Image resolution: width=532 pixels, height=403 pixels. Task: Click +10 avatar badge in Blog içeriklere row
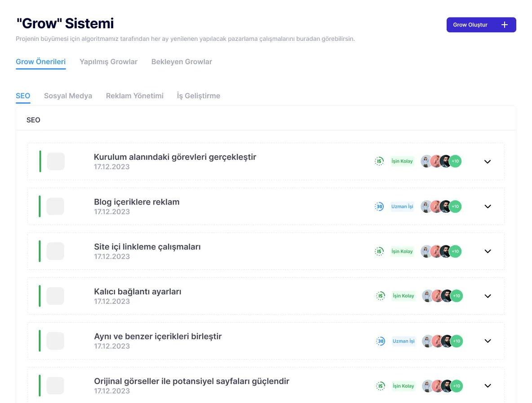coord(455,206)
